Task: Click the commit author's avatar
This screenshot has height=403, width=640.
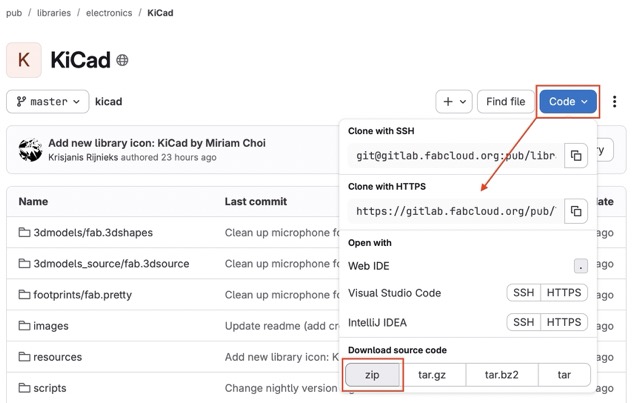Action: (29, 150)
